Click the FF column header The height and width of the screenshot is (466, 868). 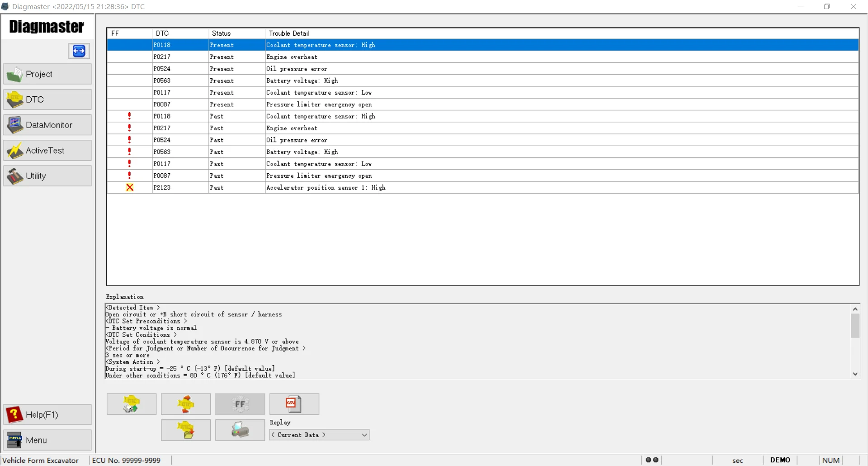pos(130,33)
